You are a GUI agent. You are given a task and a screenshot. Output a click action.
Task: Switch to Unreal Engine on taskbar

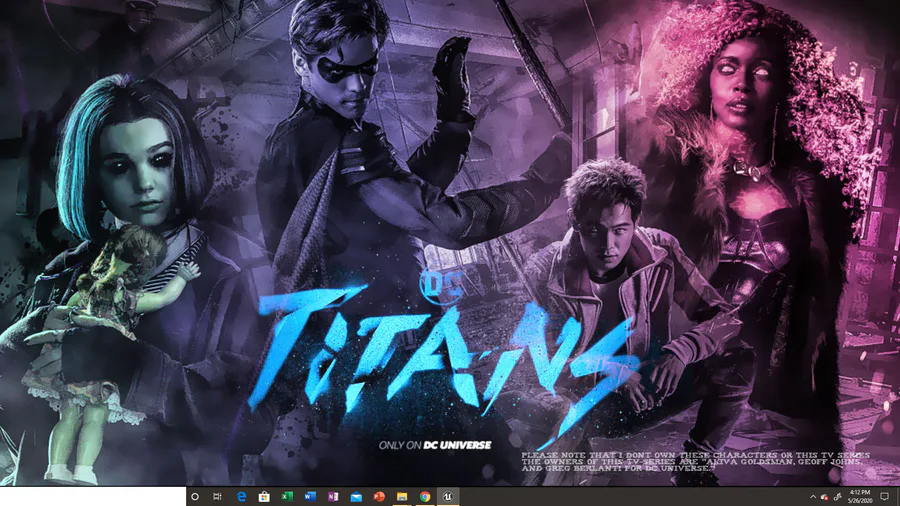[448, 497]
